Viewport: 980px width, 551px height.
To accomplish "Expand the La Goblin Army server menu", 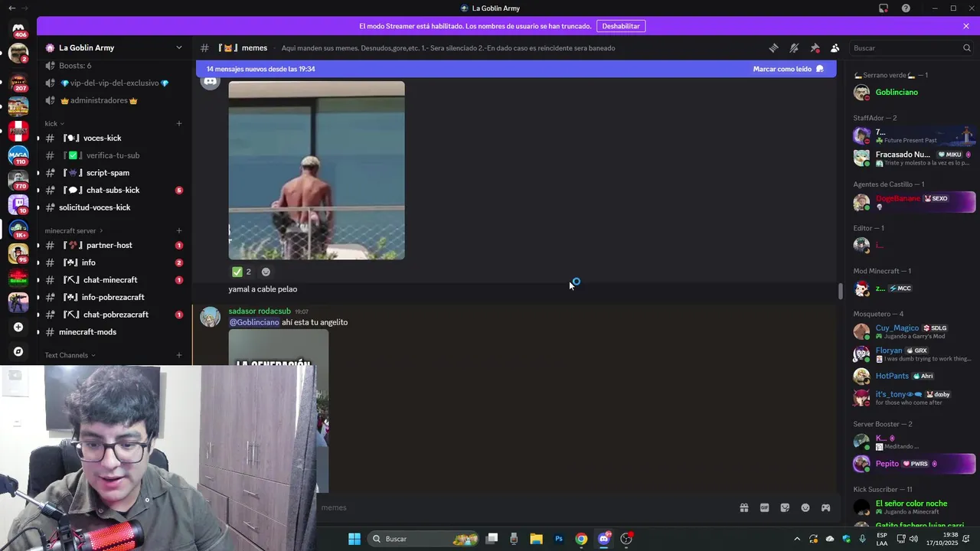I will coord(113,47).
